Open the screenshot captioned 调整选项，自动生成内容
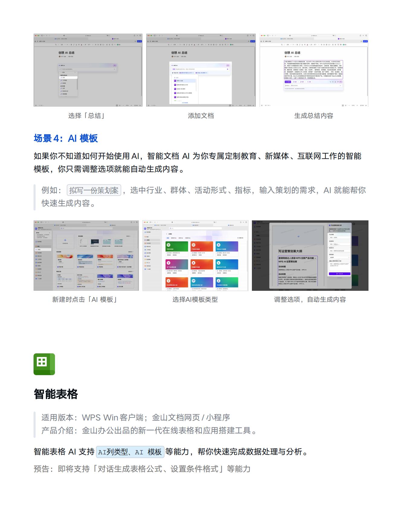The image size is (402, 532). [x=310, y=256]
